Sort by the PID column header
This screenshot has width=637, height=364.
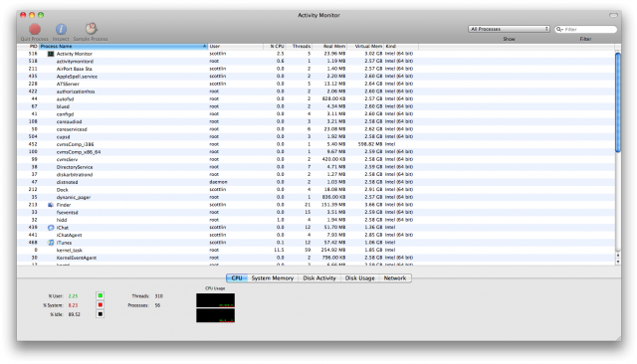(28, 47)
